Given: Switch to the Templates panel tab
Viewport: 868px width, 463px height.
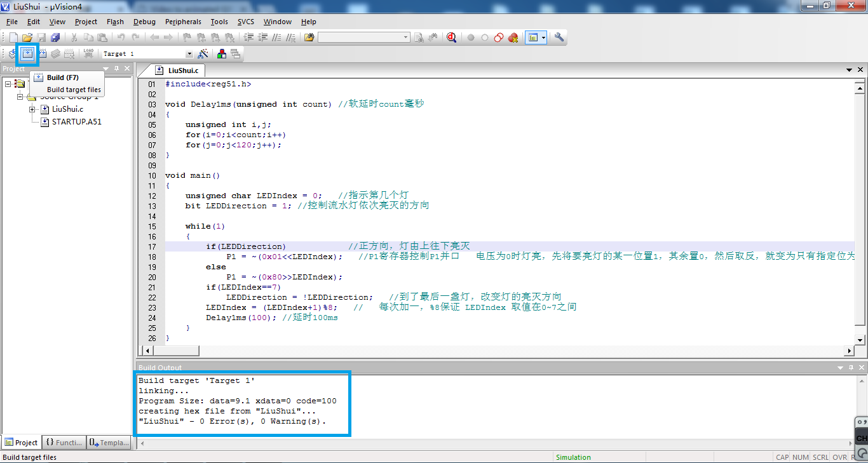Looking at the screenshot, I should (x=109, y=443).
